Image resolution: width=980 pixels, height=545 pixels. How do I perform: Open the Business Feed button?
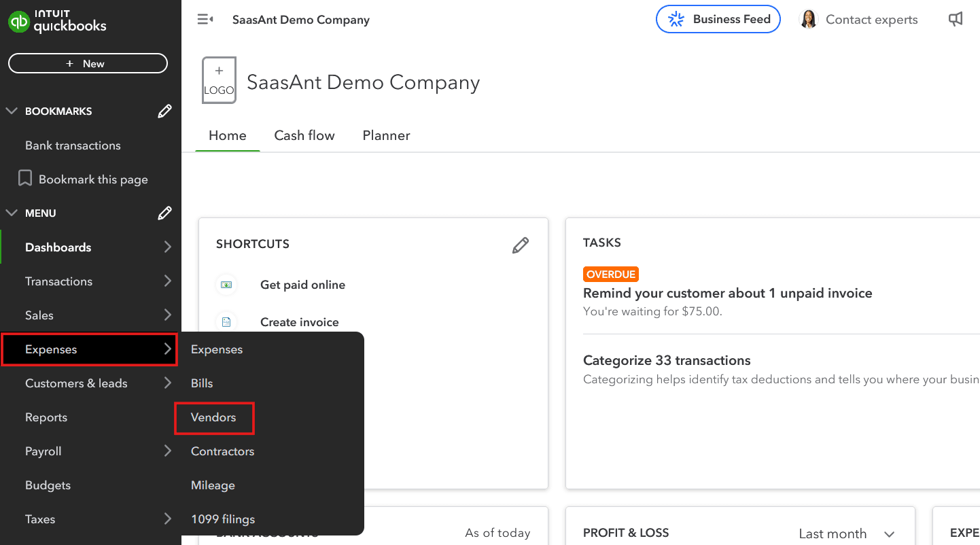point(718,19)
